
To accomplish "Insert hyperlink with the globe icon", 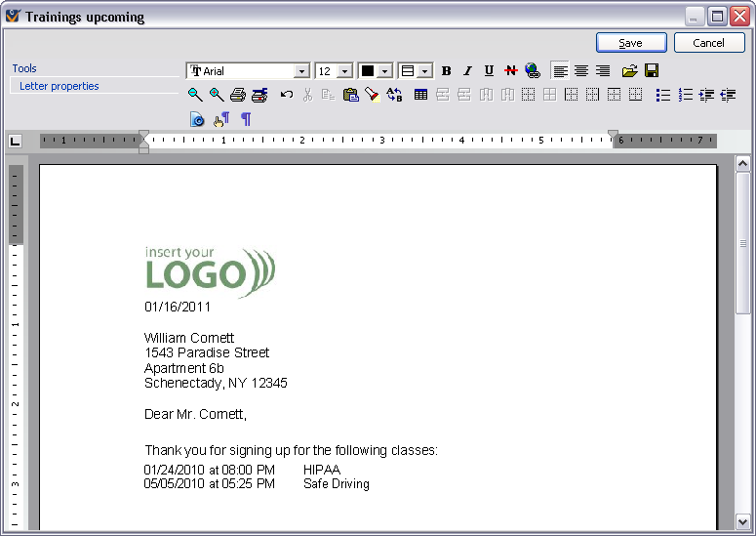I will pos(533,71).
